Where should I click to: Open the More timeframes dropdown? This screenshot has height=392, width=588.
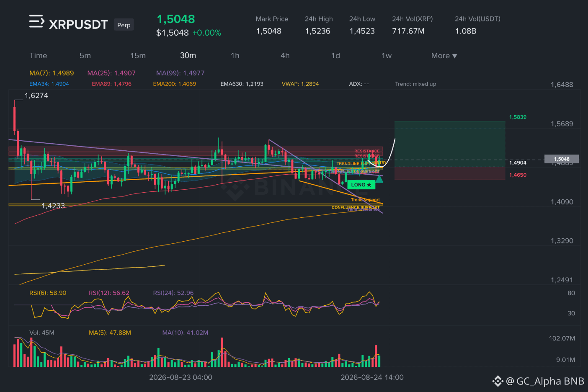(444, 56)
